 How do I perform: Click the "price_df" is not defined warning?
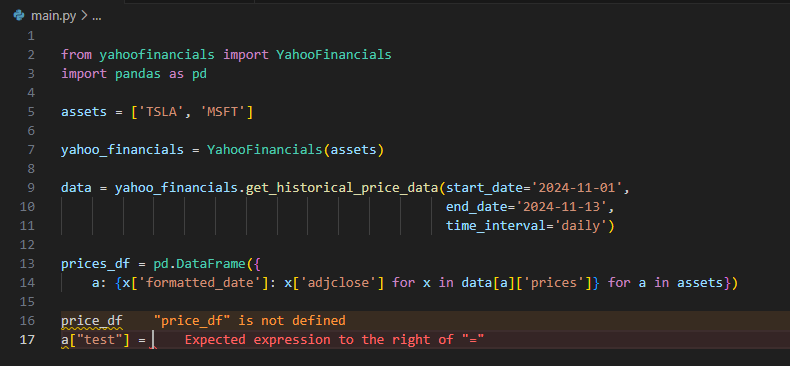(x=250, y=321)
